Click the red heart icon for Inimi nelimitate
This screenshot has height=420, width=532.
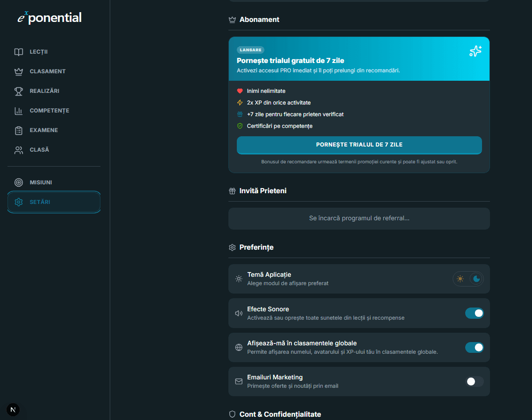point(240,91)
